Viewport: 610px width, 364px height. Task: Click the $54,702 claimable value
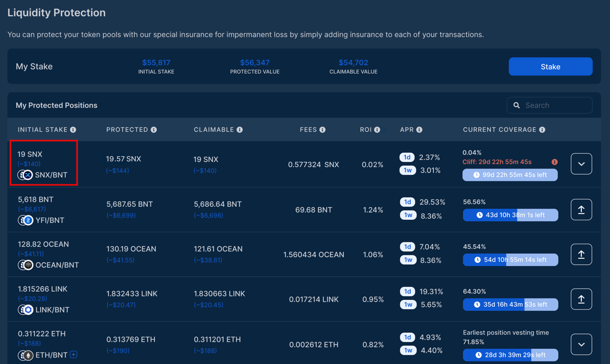(x=353, y=62)
